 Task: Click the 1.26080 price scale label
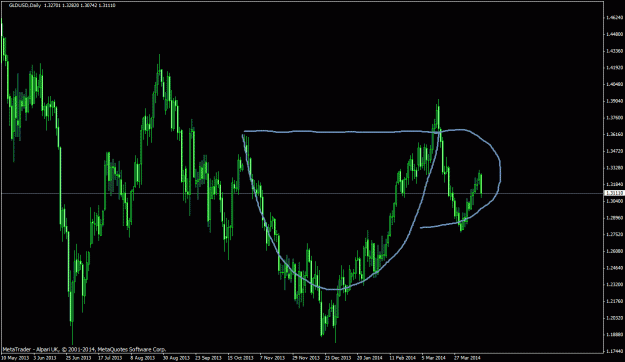point(614,251)
